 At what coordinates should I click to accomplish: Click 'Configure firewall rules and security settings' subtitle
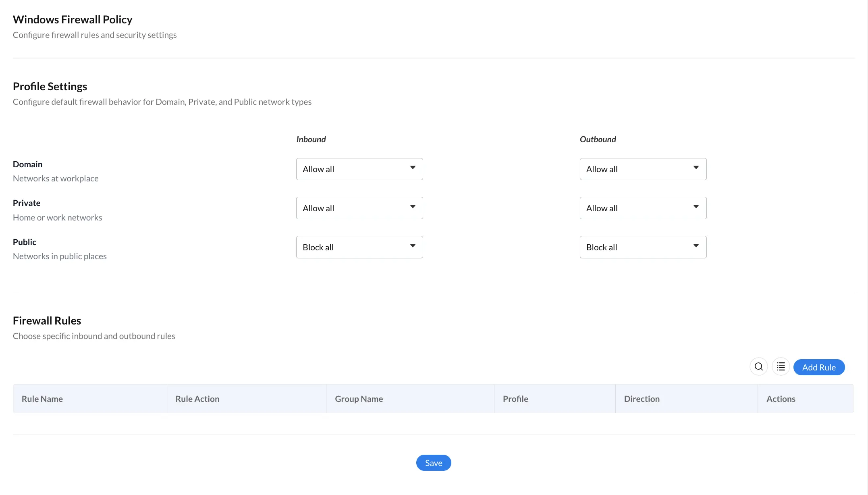coord(95,35)
